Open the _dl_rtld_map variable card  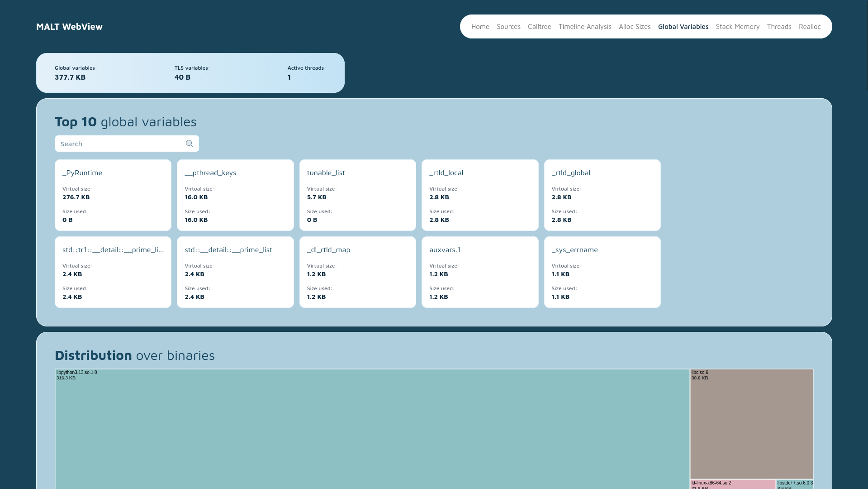coord(357,272)
